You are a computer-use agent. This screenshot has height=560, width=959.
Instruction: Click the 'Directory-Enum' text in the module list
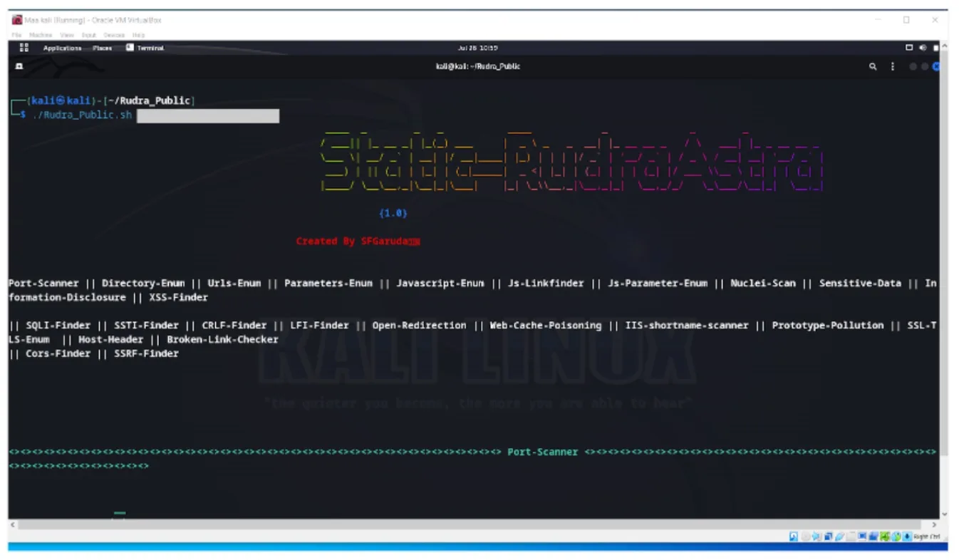tap(143, 283)
